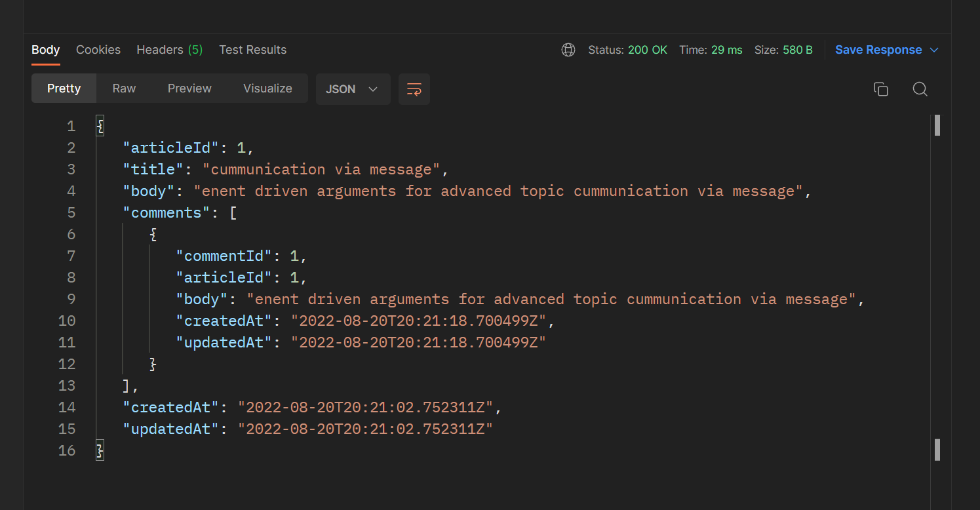Screen dimensions: 980x510
Task: Click the "updatedAt" key on line 11
Action: (224, 342)
